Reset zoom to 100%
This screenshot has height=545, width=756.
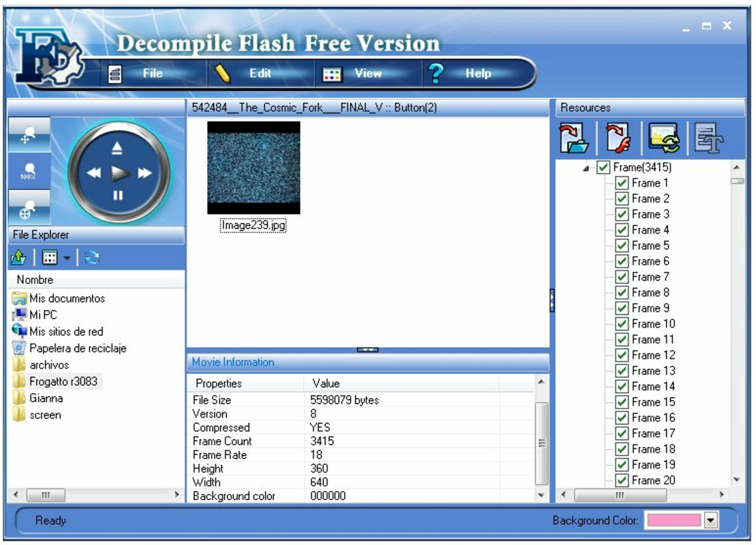29,171
